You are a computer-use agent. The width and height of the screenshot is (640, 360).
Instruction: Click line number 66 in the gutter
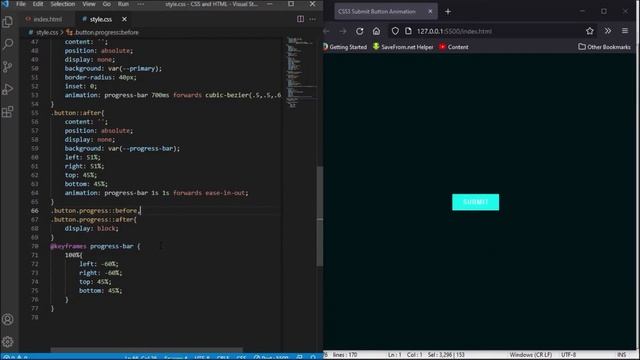pos(34,211)
